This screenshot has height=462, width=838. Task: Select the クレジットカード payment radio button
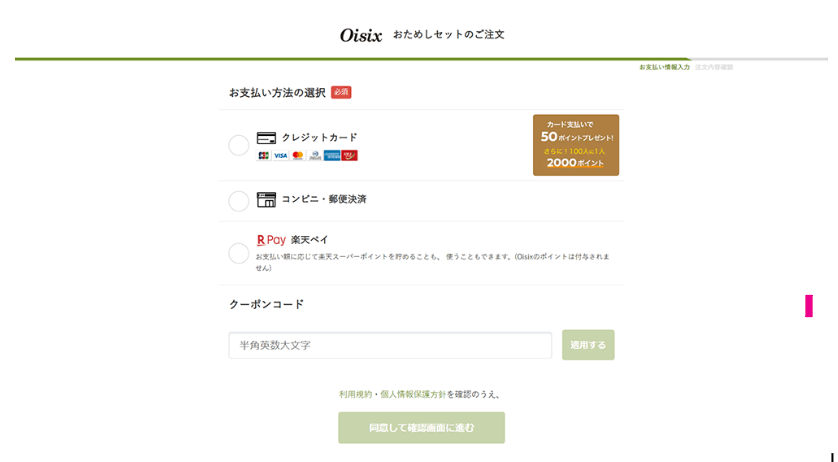[238, 145]
